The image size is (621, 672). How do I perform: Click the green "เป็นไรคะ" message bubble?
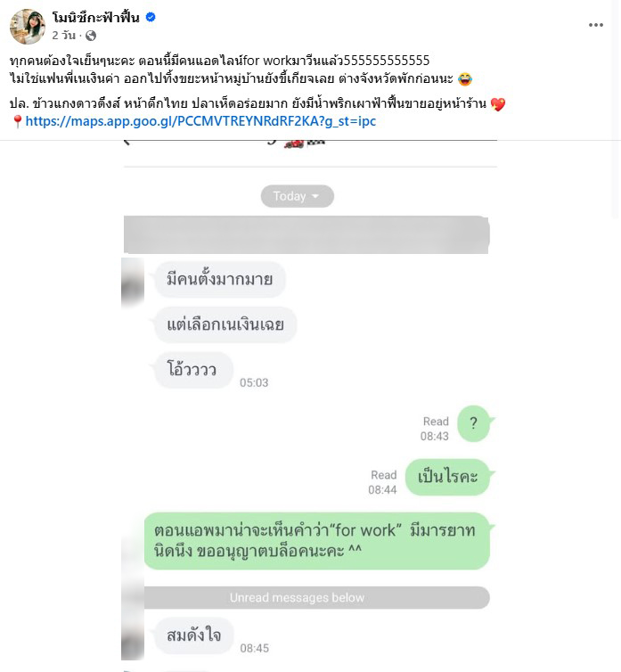(447, 477)
